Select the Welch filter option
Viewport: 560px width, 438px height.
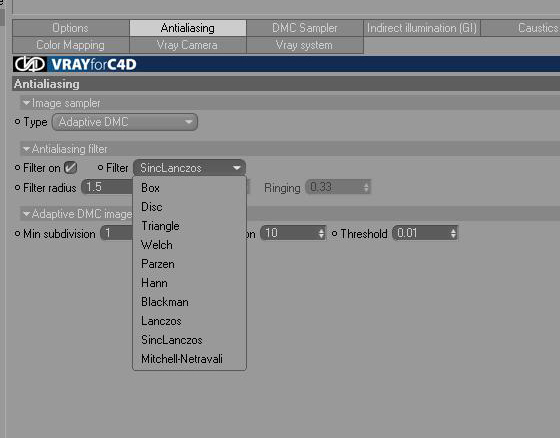click(189, 245)
